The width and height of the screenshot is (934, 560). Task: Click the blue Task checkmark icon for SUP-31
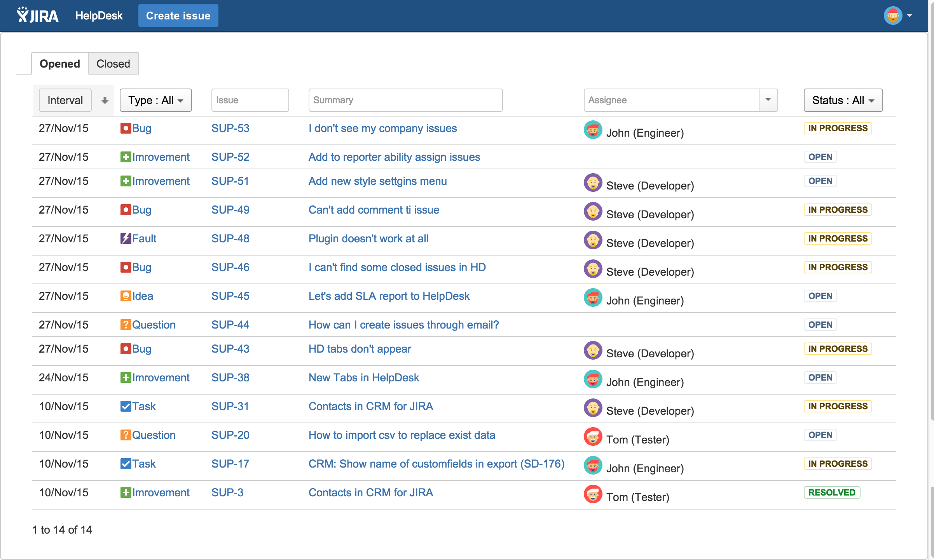click(126, 406)
